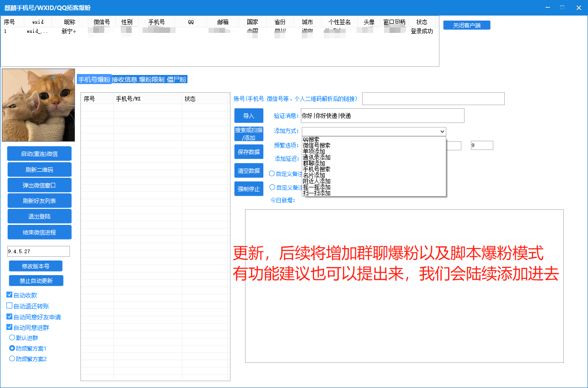Screen dimensions: 588x388
Task: Click 新宁 nickname cell in first row
Action: coord(69,32)
